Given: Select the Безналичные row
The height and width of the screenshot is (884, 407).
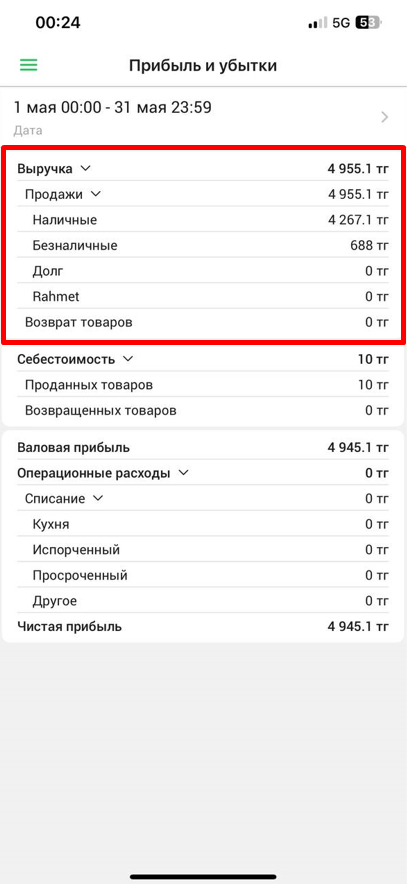Looking at the screenshot, I should coord(203,245).
